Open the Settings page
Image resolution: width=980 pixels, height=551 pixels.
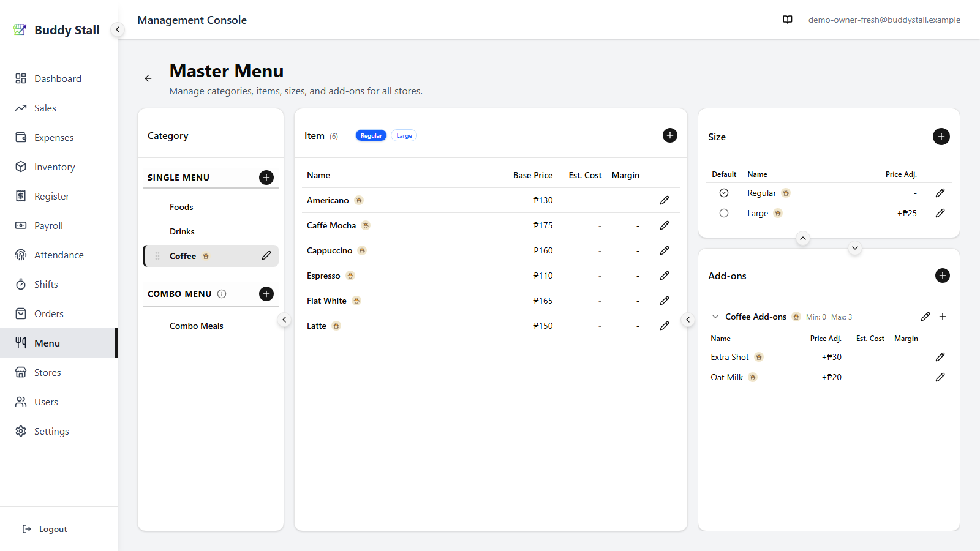tap(59, 431)
